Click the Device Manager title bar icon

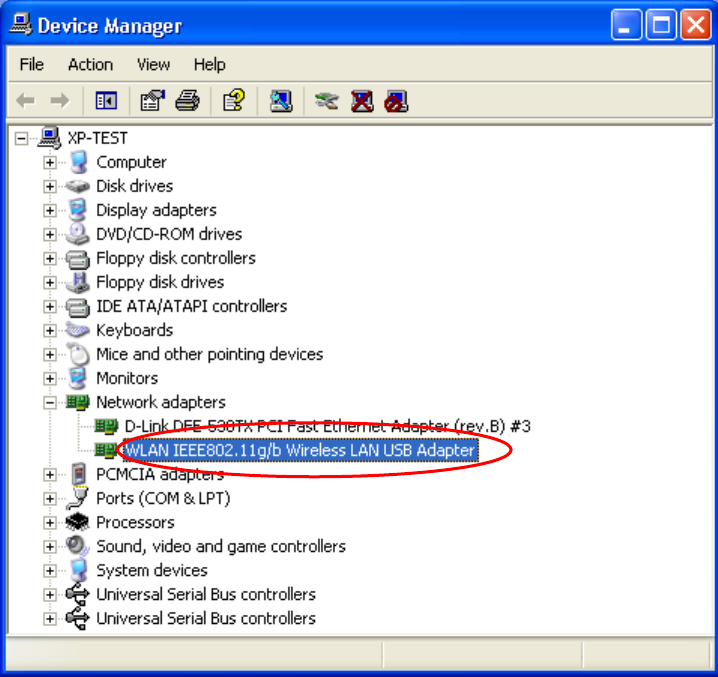(21, 24)
